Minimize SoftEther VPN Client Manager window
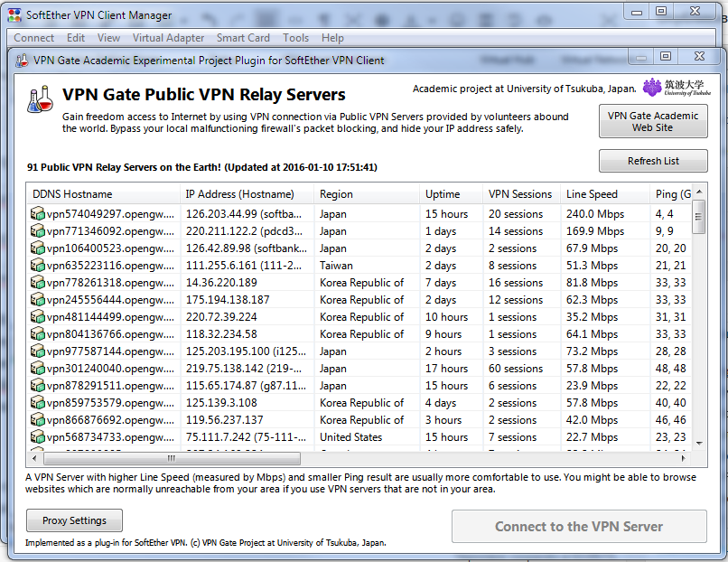Image resolution: width=728 pixels, height=562 pixels. pos(637,12)
